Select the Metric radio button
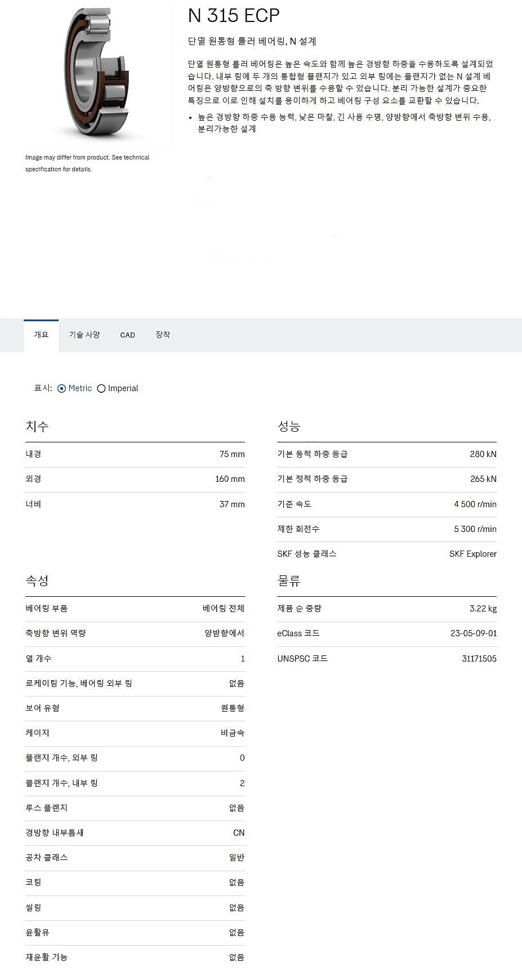Viewport: 522px width, 980px height. tap(62, 388)
